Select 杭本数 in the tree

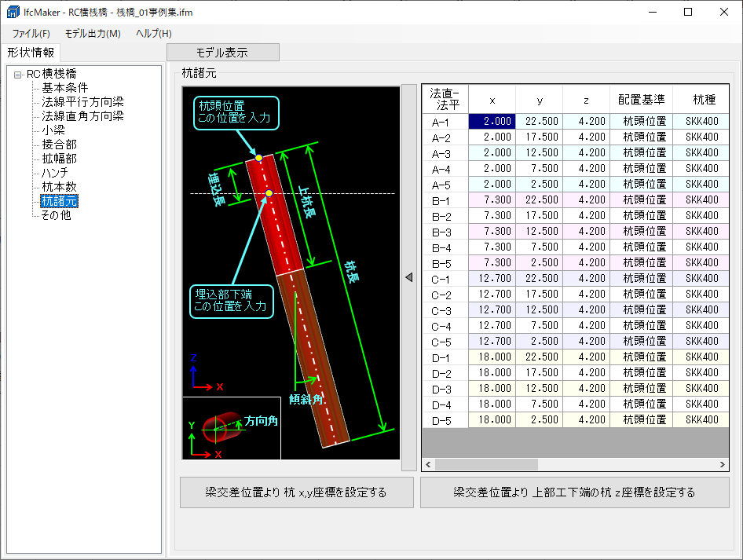(59, 187)
